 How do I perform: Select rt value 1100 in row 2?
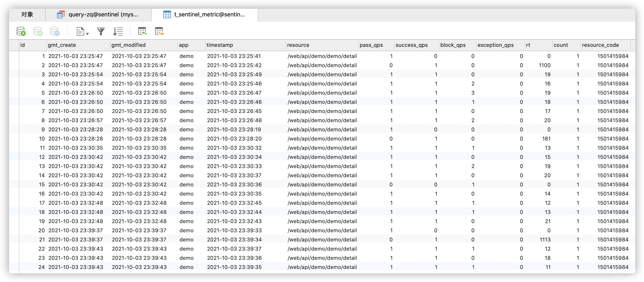point(544,65)
